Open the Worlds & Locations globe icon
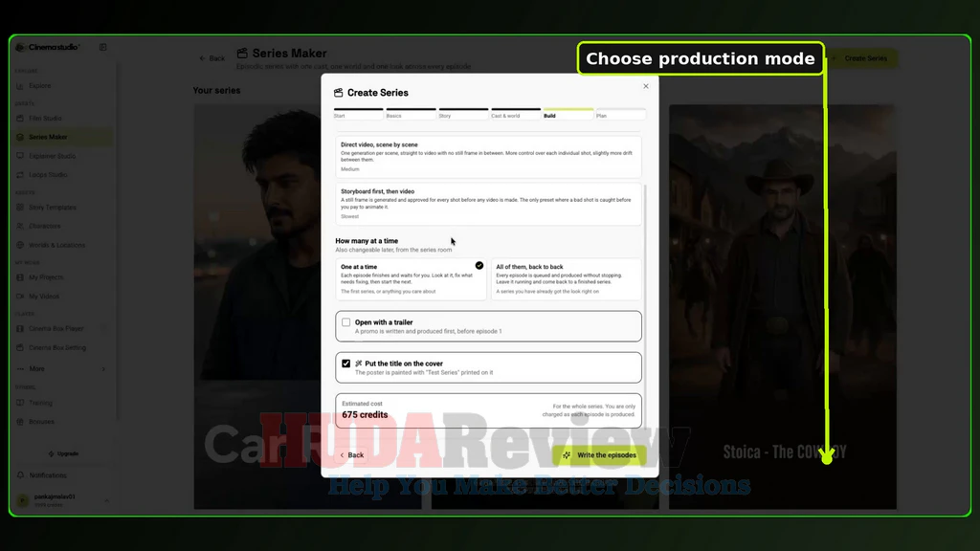This screenshot has height=551, width=980. [x=20, y=245]
